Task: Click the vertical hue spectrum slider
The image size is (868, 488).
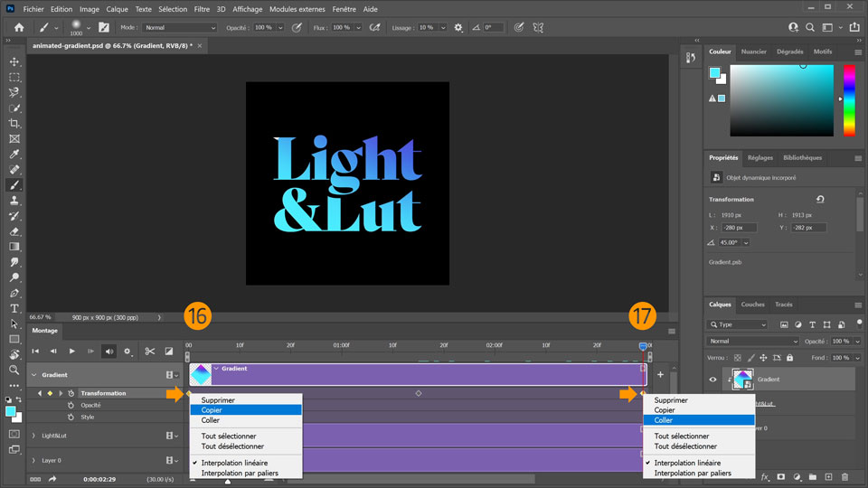Action: pyautogui.click(x=849, y=99)
